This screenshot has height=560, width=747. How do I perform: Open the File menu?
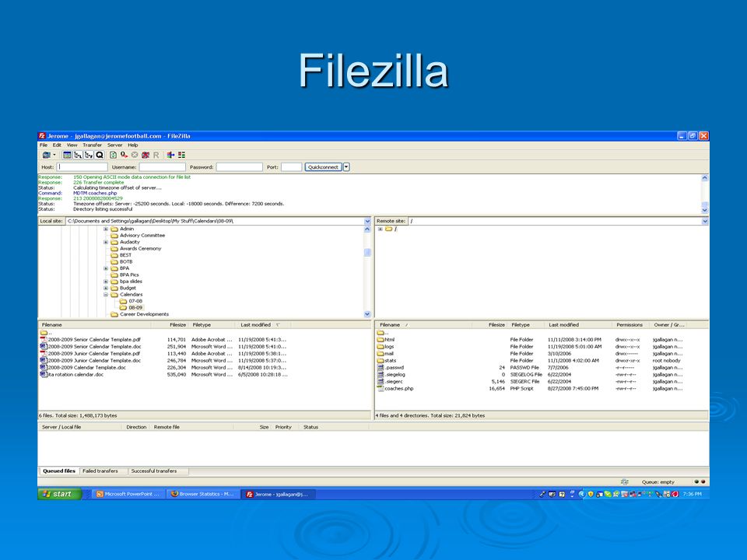pyautogui.click(x=44, y=145)
